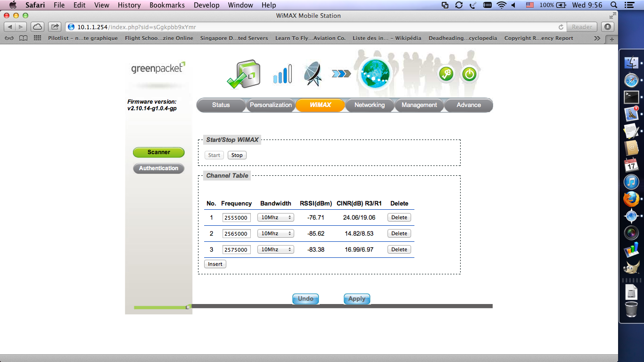Screen dimensions: 644x362
Task: Open the Management tab
Action: point(419,105)
